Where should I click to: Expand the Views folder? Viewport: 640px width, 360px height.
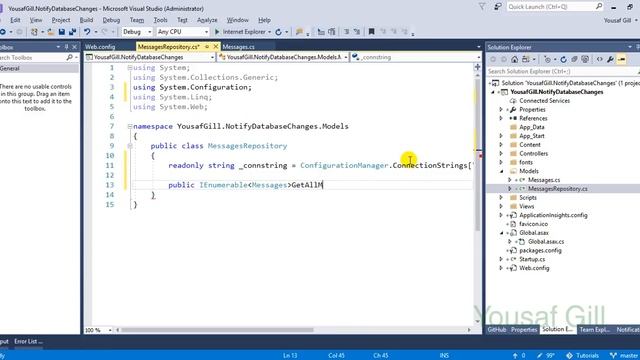(x=501, y=207)
